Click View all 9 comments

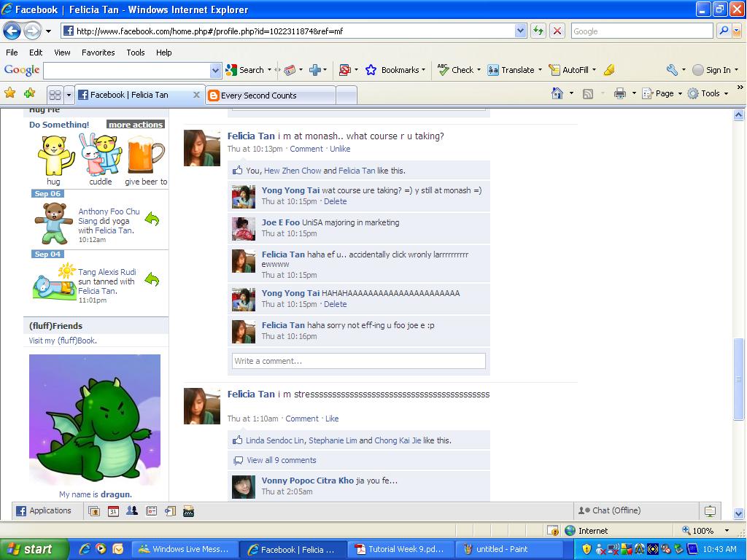[282, 461]
